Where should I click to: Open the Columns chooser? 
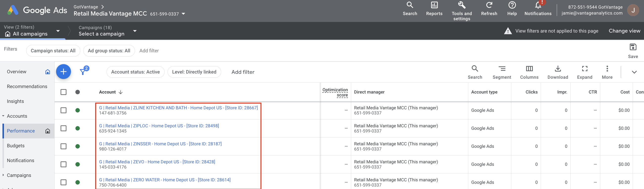click(x=529, y=72)
